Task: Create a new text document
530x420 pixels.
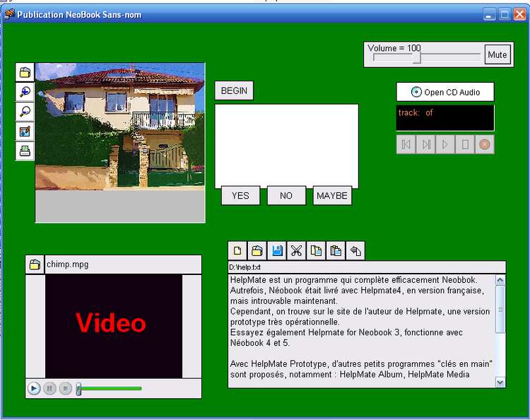Action: 237,250
